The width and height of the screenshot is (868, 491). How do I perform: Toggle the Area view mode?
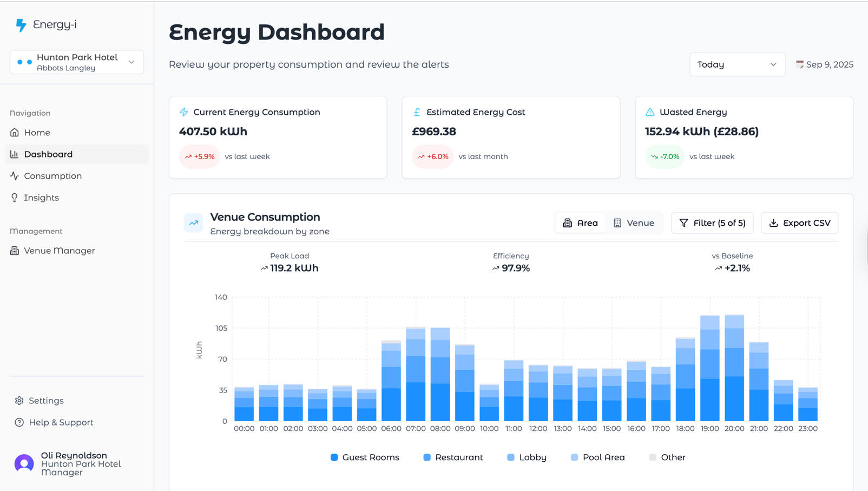click(x=580, y=222)
